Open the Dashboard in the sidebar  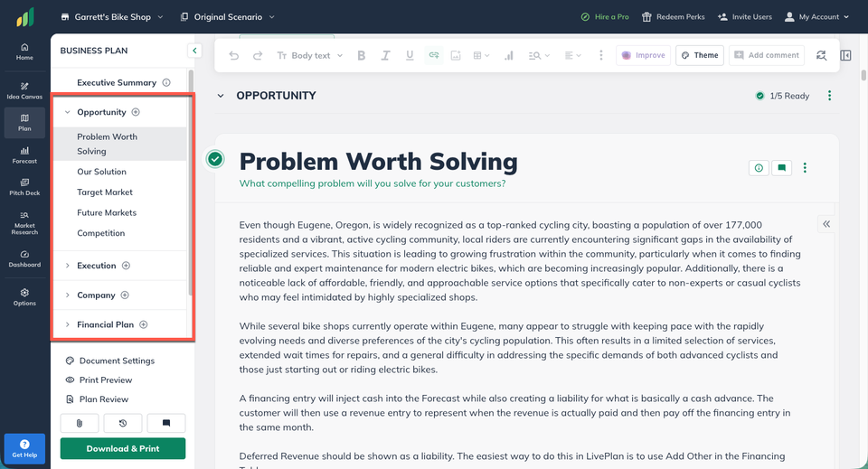click(x=24, y=258)
